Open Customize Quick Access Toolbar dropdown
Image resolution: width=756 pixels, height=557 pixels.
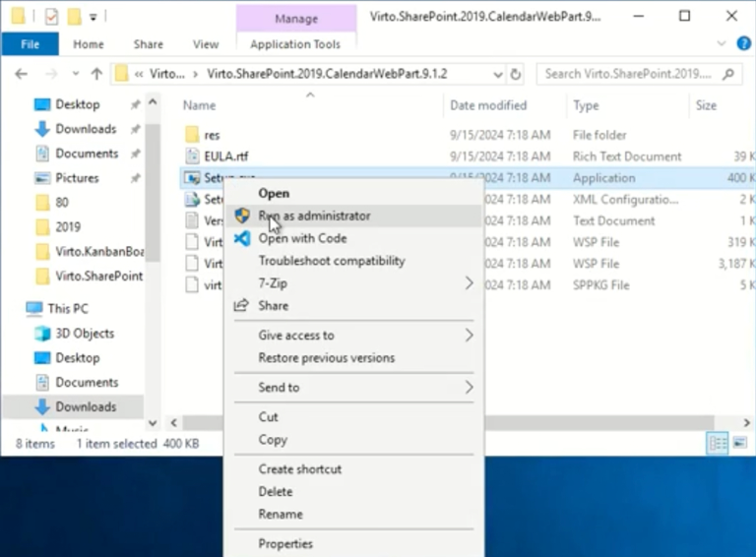coord(94,18)
